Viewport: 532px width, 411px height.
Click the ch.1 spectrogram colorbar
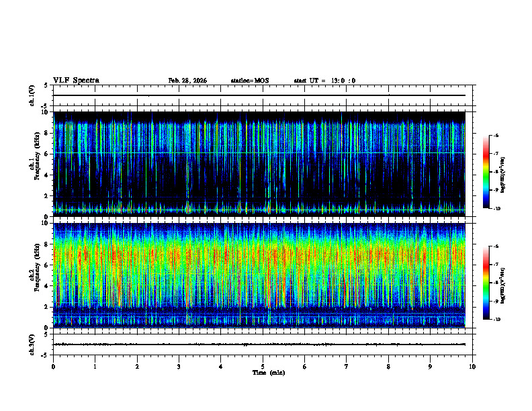point(486,172)
